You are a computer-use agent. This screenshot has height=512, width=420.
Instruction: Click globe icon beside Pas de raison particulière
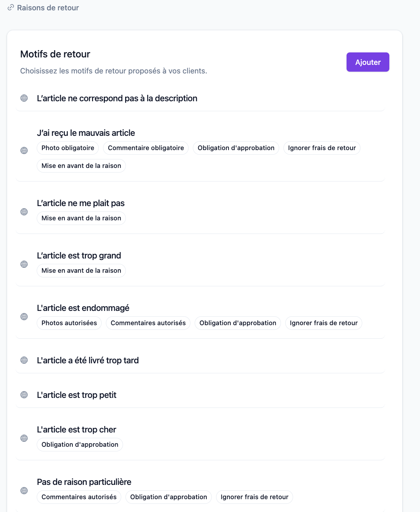point(24,491)
